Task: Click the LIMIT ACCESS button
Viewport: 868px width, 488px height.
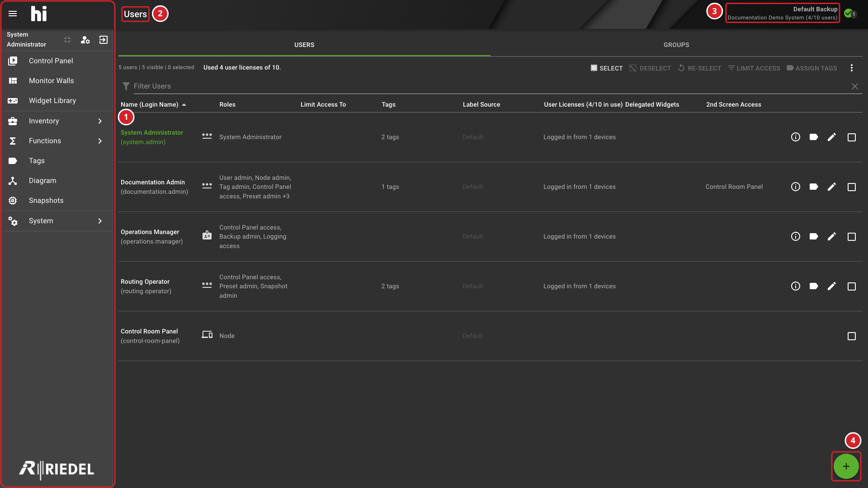Action: 754,68
